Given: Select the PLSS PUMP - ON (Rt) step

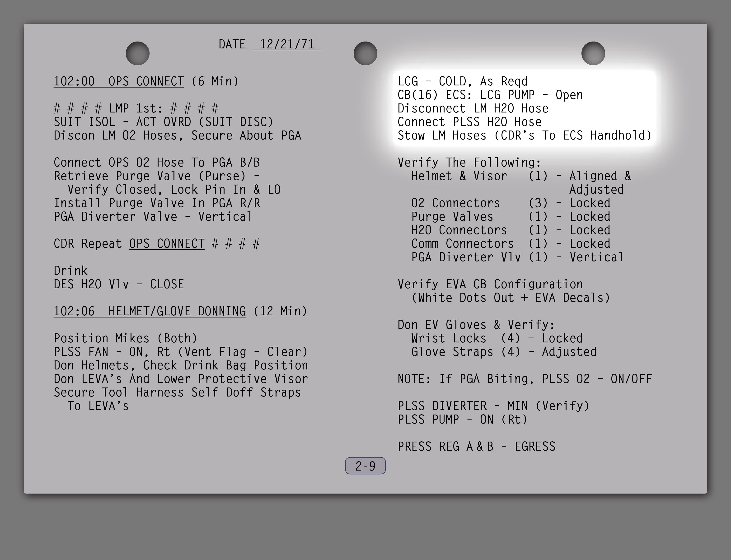Looking at the screenshot, I should click(463, 419).
